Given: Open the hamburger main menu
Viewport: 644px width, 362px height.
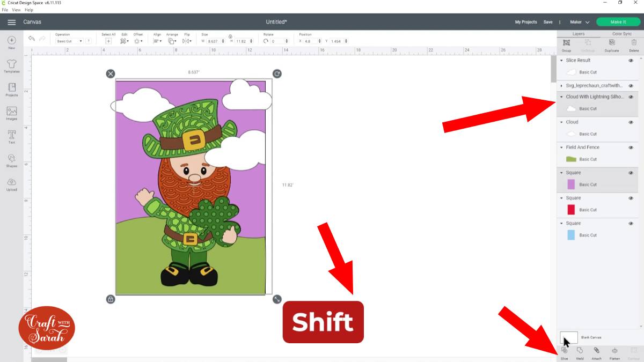Looking at the screenshot, I should pyautogui.click(x=11, y=22).
